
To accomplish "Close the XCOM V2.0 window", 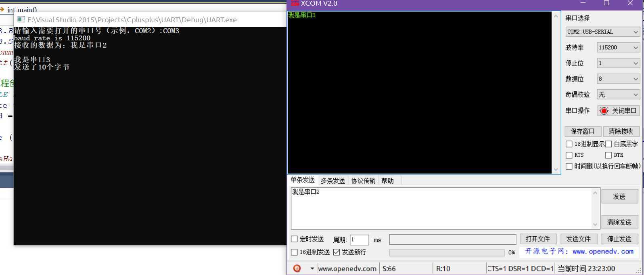I will point(630,3).
